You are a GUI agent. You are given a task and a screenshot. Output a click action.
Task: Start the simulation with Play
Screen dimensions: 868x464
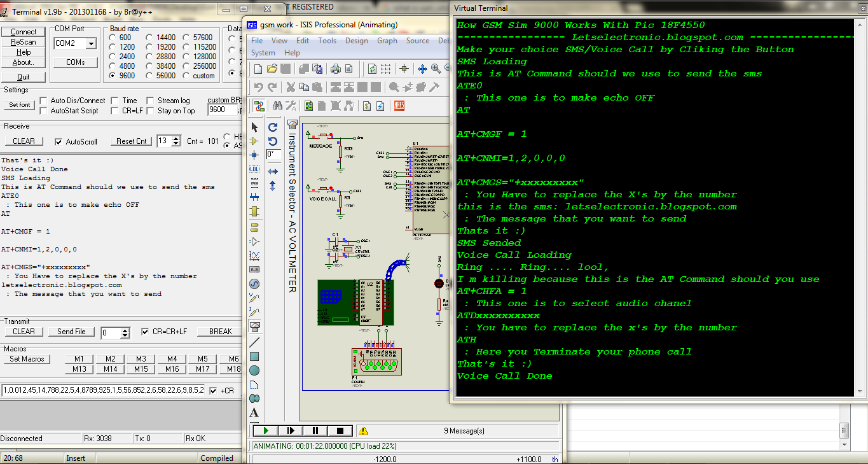[265, 430]
